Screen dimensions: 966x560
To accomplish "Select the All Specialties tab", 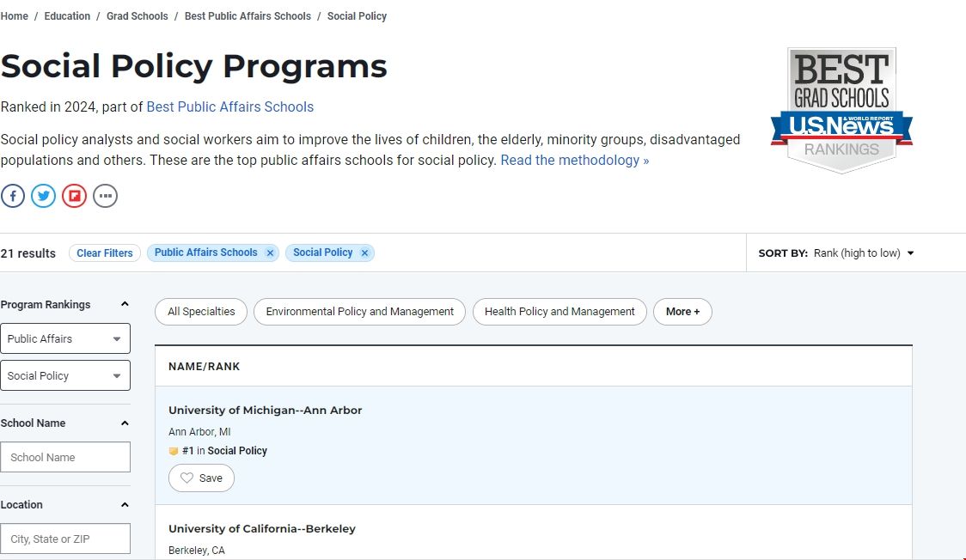I will pos(201,312).
